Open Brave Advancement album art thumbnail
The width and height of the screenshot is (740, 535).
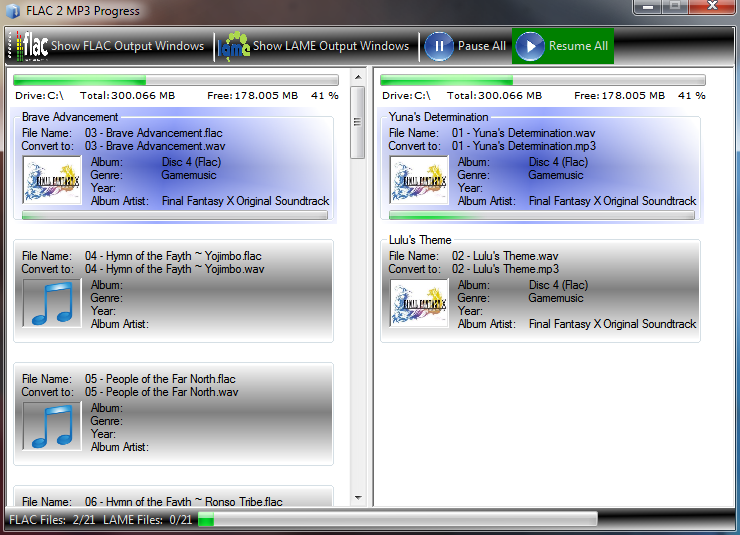pyautogui.click(x=52, y=180)
